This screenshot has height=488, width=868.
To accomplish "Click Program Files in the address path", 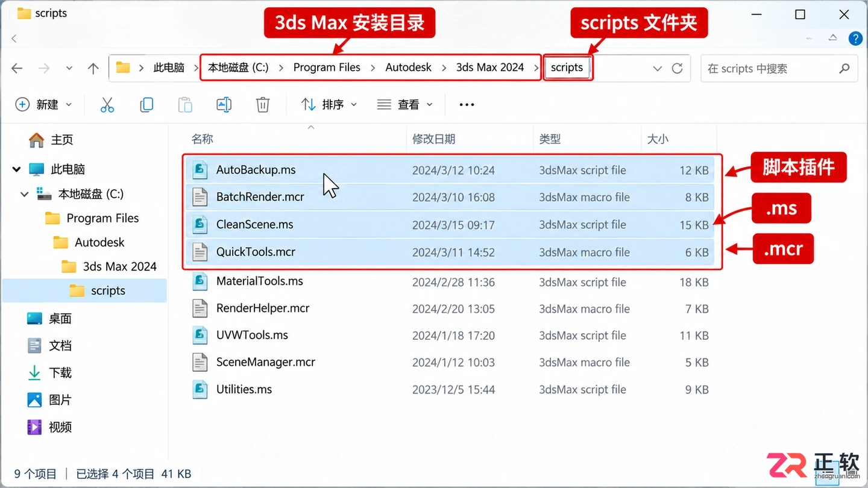I will coord(327,67).
